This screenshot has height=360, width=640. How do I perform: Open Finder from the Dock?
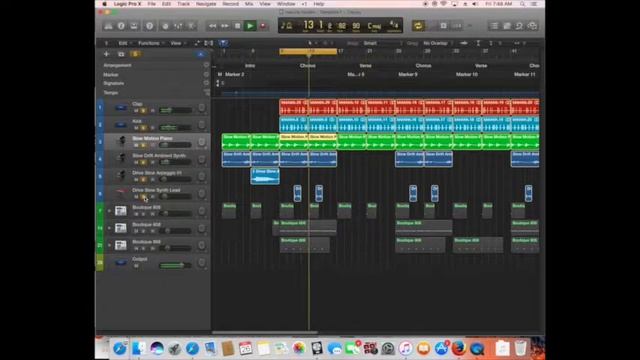[x=139, y=349]
